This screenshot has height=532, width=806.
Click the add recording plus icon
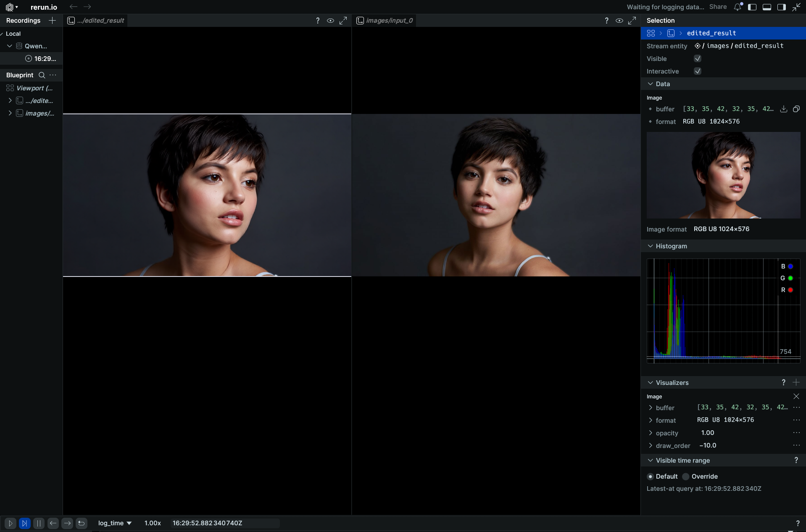[52, 21]
